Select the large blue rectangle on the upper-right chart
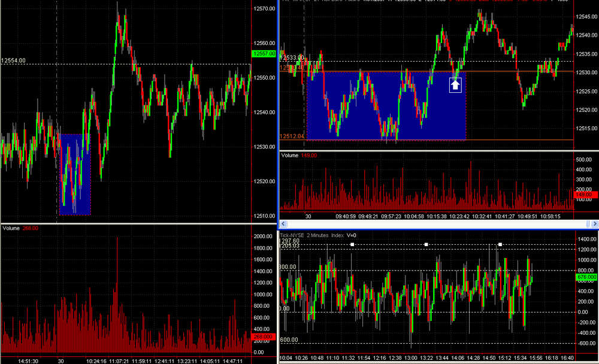This screenshot has width=599, height=364. coord(386,106)
